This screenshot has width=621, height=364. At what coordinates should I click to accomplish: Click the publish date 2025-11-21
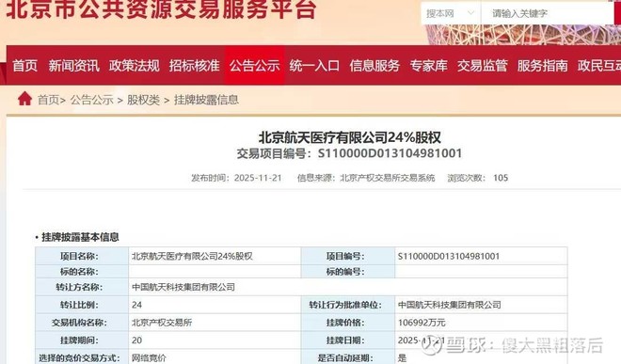tap(258, 178)
